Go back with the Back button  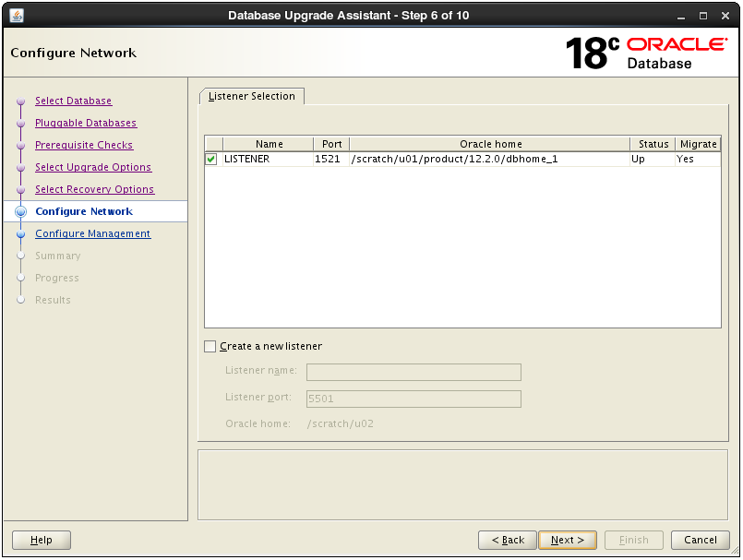(x=508, y=540)
